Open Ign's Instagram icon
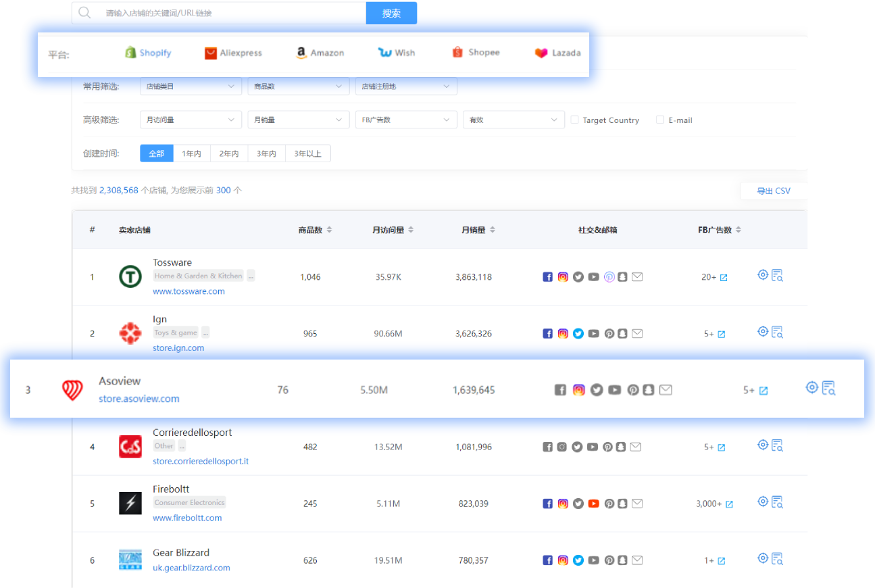 [x=563, y=334]
